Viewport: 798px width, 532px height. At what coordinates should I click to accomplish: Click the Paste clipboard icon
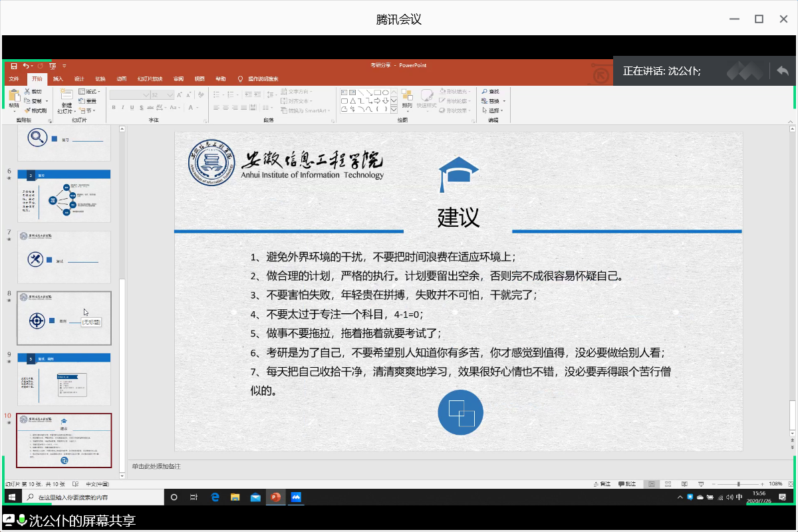coord(14,96)
